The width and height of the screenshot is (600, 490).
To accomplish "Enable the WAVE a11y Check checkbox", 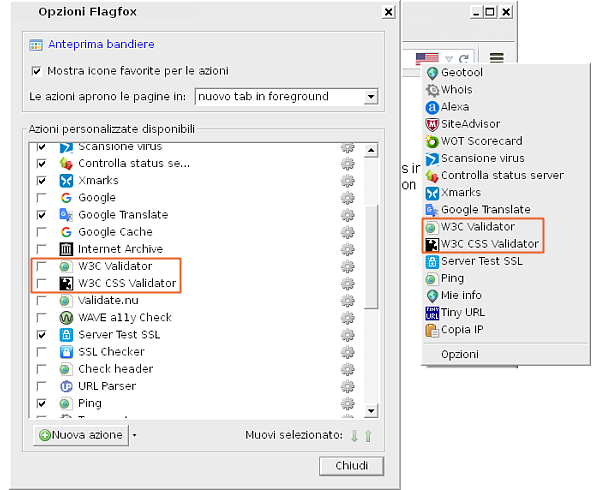I will [x=41, y=317].
